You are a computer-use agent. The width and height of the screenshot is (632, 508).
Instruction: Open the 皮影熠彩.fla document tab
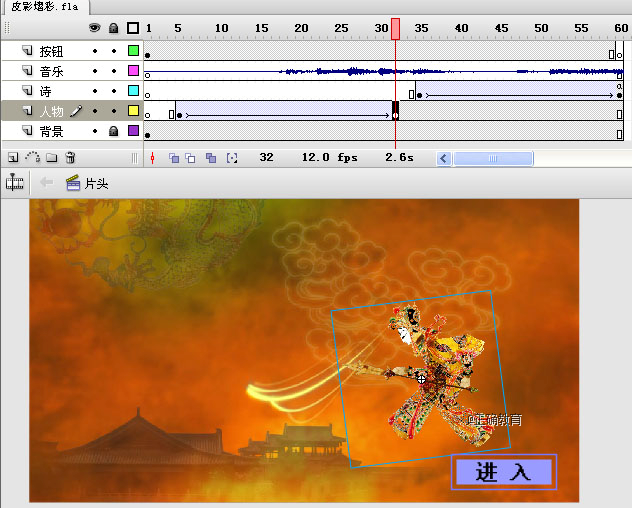point(44,7)
